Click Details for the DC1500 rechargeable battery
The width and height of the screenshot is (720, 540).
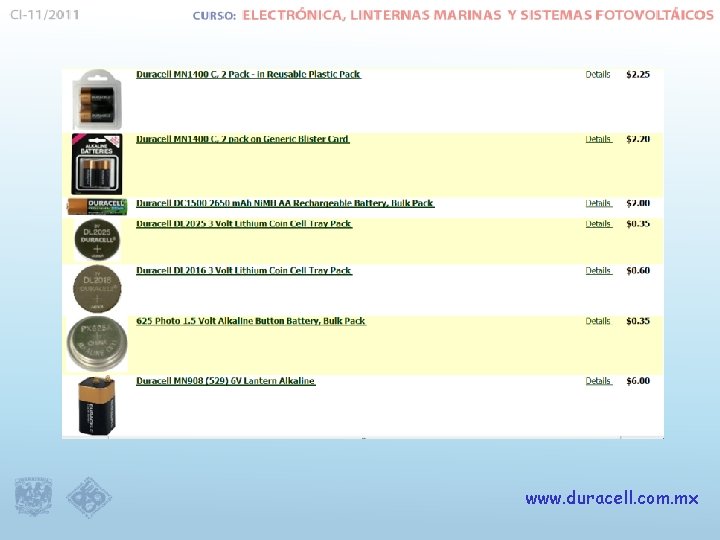pyautogui.click(x=599, y=203)
